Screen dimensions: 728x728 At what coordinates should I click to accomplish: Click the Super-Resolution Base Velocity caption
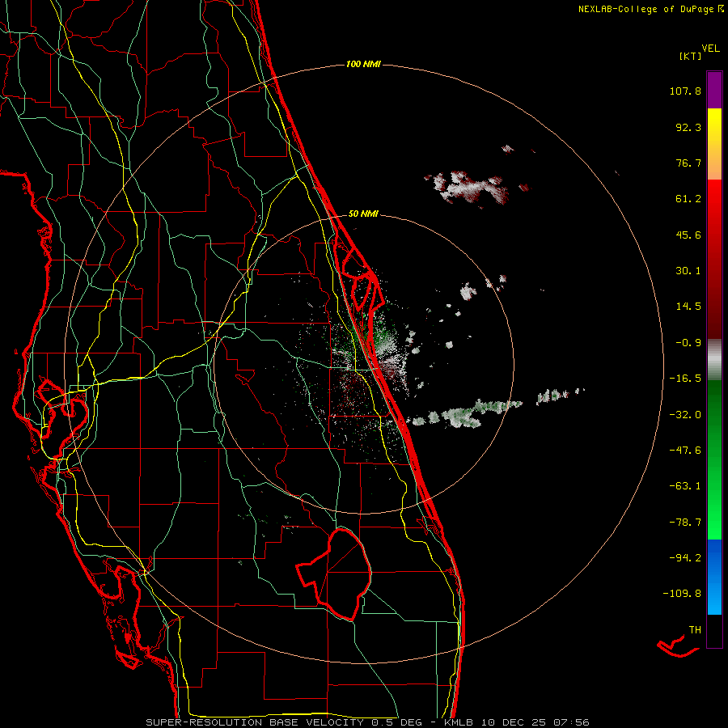(x=367, y=722)
